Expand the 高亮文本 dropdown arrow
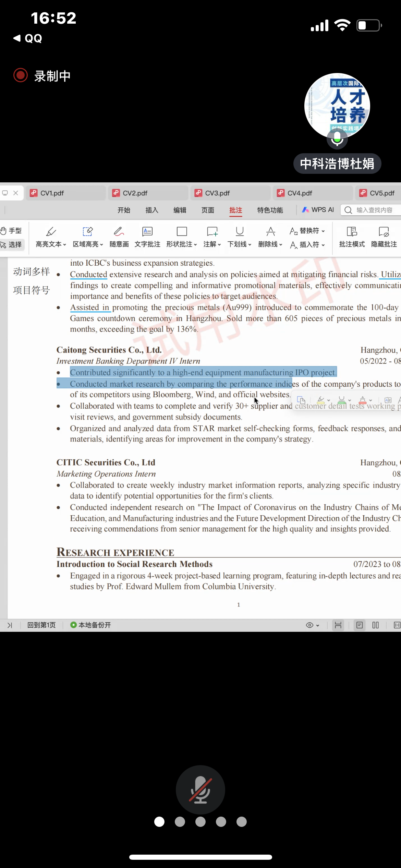Image resolution: width=401 pixels, height=868 pixels. click(64, 244)
